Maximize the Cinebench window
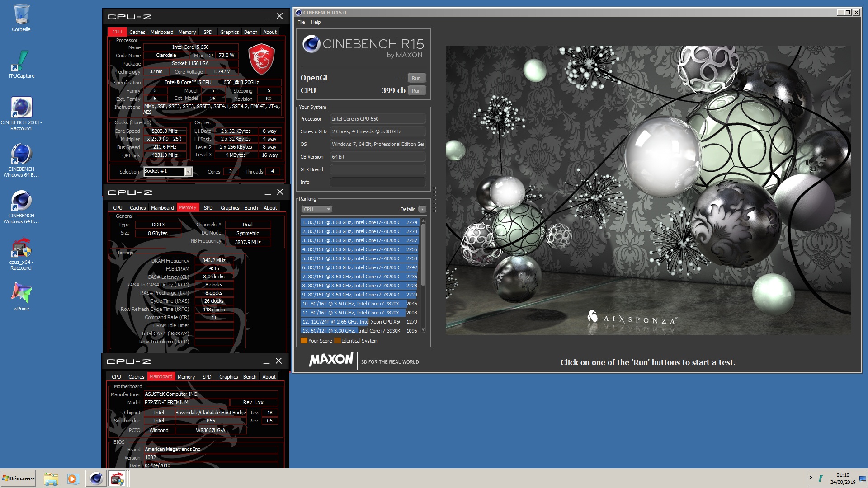The height and width of the screenshot is (488, 868). pyautogui.click(x=848, y=13)
